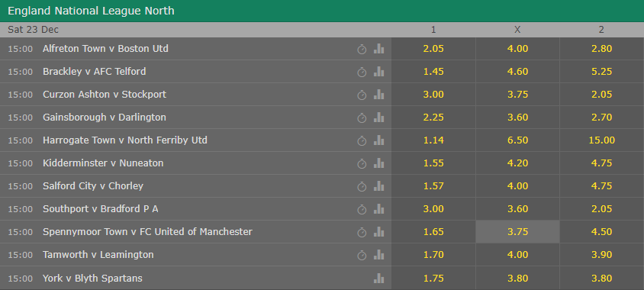Select draw odds 4.60 for Brackley match
The image size is (644, 290).
517,72
